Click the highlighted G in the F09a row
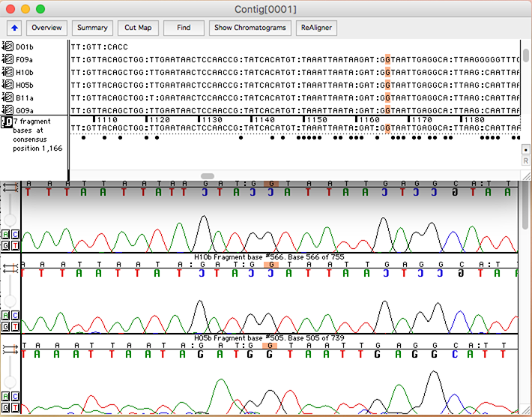This screenshot has height=417, width=532. [x=388, y=60]
